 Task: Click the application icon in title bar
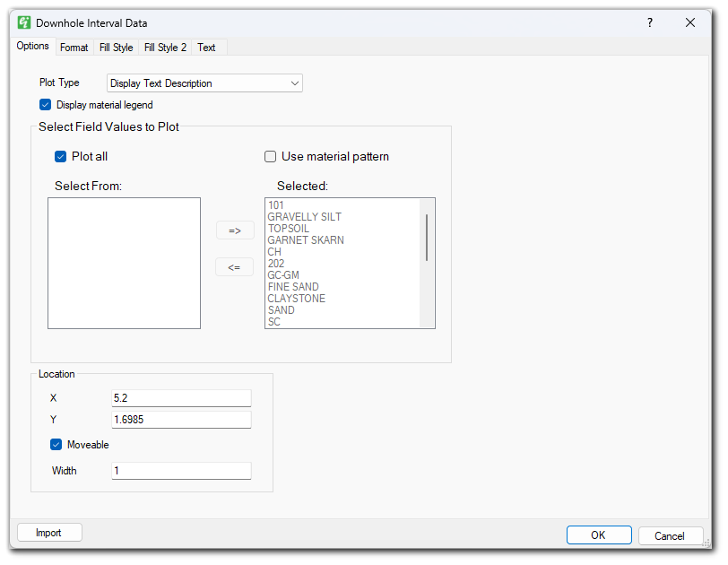pos(24,22)
